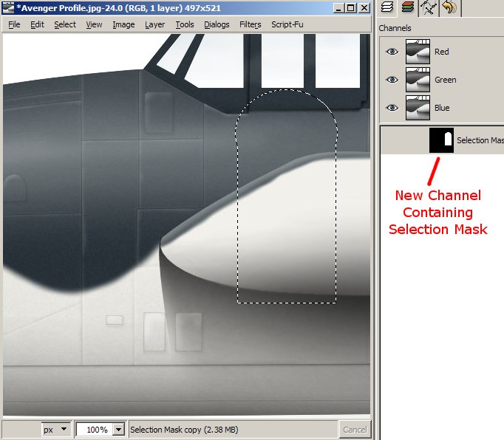Viewport: 504px width, 440px height.
Task: Open the Edit menu
Action: point(37,24)
